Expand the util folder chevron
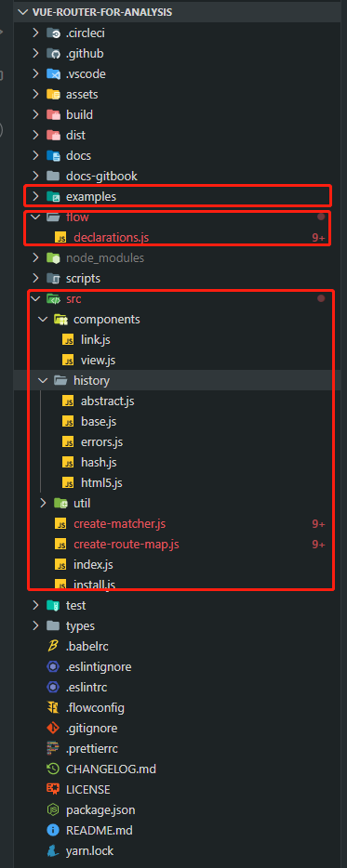This screenshot has width=347, height=868. pos(43,503)
